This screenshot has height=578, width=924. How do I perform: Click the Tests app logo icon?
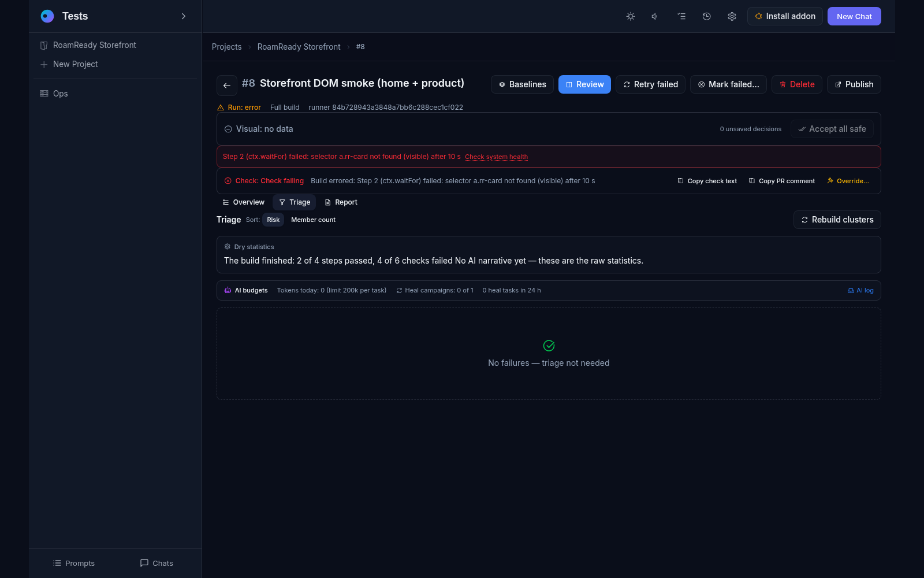(x=47, y=16)
